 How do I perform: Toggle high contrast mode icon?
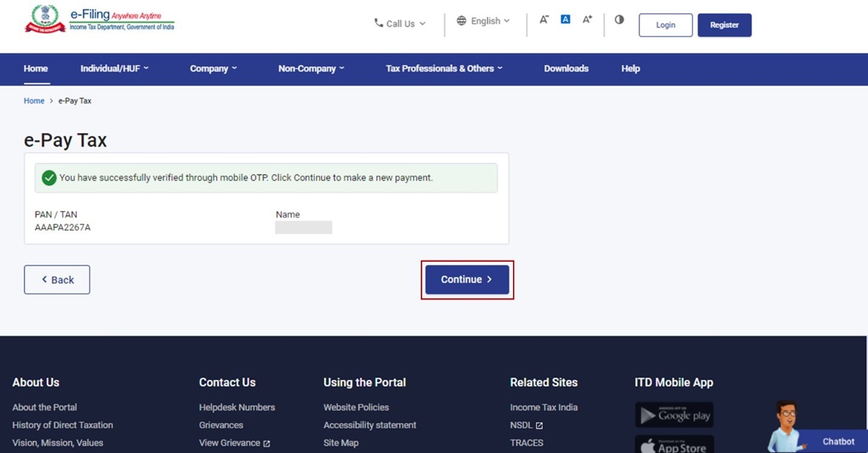(x=619, y=19)
